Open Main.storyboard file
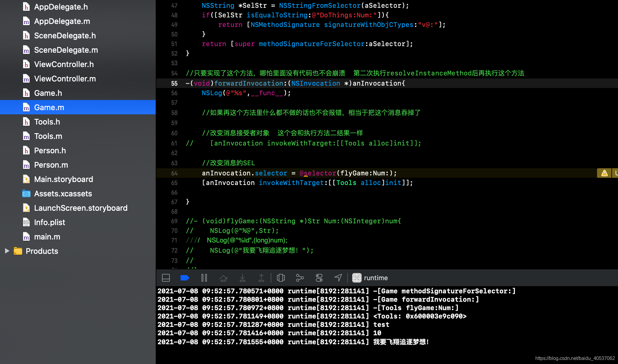The height and width of the screenshot is (364, 618). pyautogui.click(x=63, y=179)
